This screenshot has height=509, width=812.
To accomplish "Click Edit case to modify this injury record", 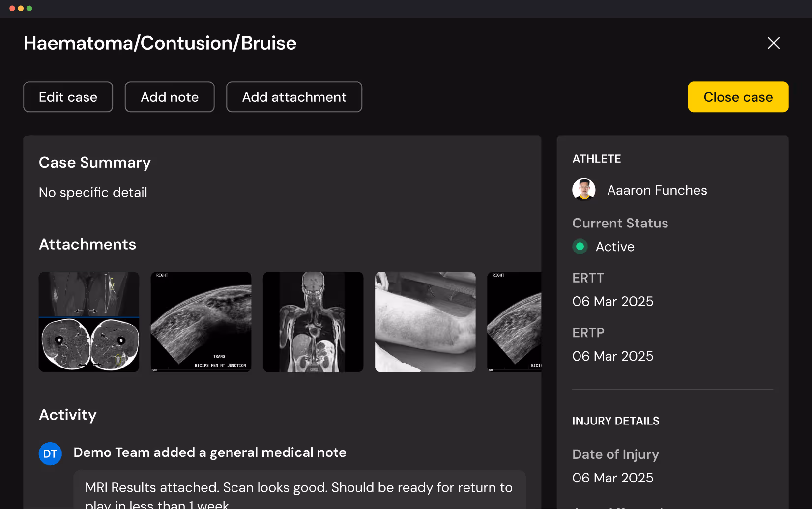I will (68, 97).
